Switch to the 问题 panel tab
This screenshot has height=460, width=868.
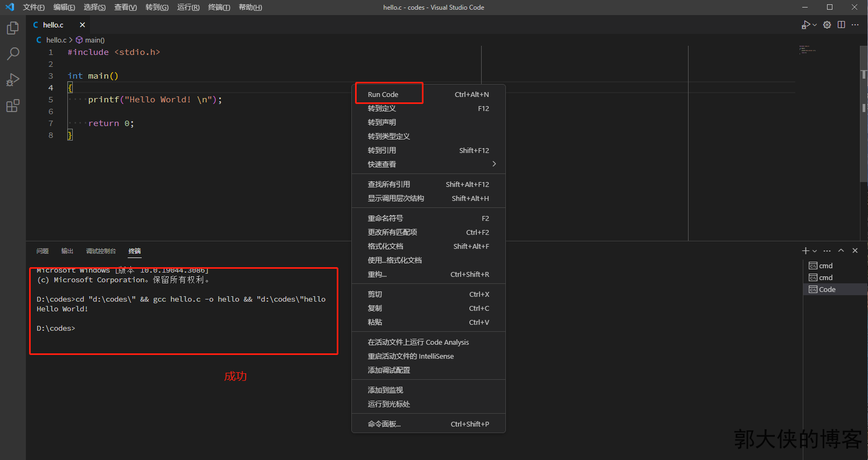point(43,251)
